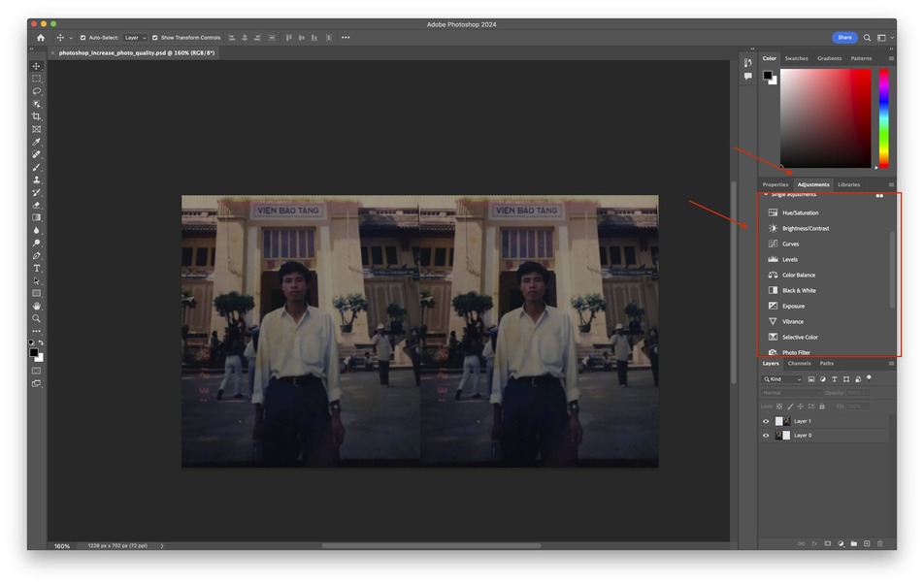Select the Brush tool
The image size is (924, 586).
coord(37,167)
